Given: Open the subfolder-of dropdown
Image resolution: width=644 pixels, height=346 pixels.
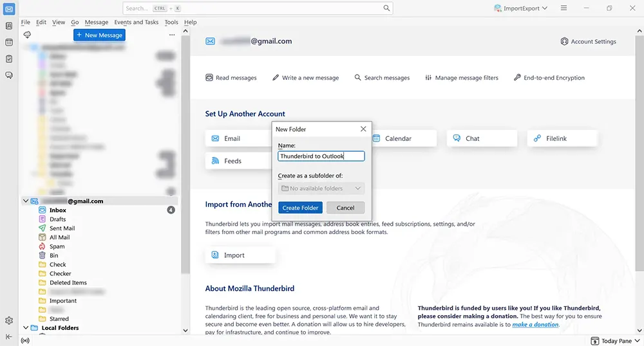Looking at the screenshot, I should click(321, 188).
